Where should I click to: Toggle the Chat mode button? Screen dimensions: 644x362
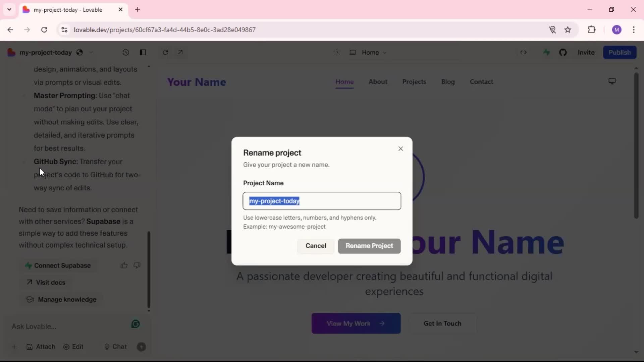(x=115, y=347)
